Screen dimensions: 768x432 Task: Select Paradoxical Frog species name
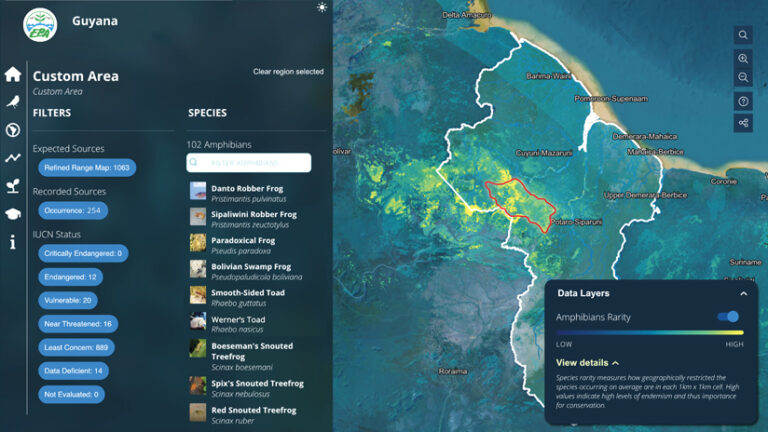pyautogui.click(x=243, y=240)
